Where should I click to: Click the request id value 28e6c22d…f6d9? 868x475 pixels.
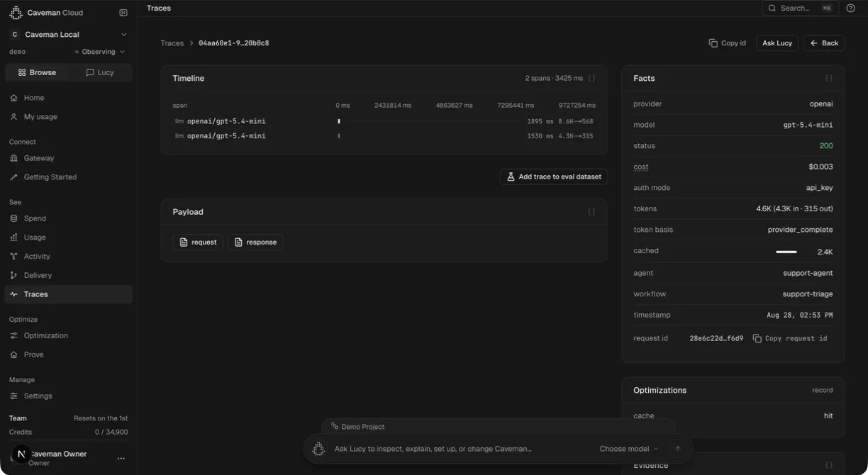point(716,338)
